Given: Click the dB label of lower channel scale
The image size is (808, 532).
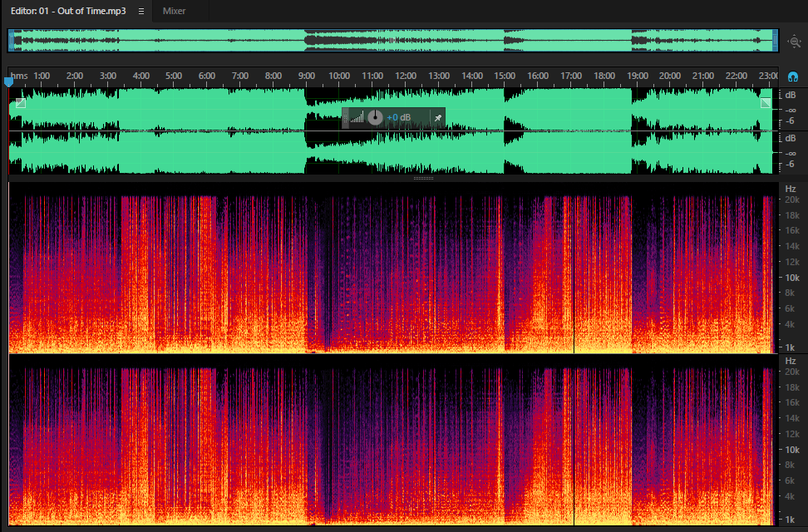Looking at the screenshot, I should (791, 138).
